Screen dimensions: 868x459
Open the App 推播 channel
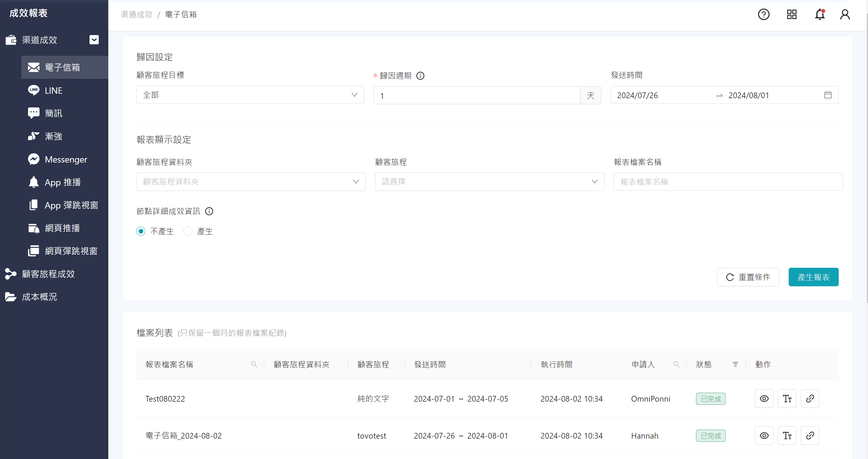(62, 182)
